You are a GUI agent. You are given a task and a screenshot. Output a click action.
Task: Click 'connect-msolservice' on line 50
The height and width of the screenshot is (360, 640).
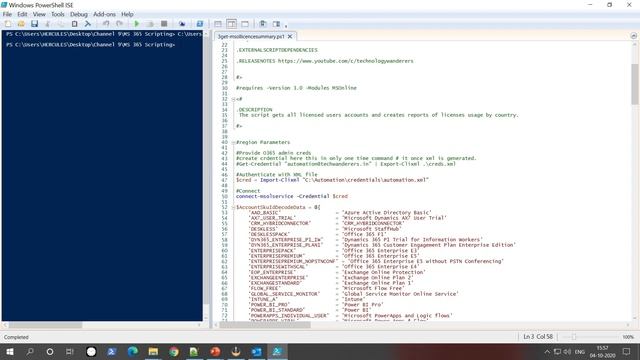coord(264,196)
